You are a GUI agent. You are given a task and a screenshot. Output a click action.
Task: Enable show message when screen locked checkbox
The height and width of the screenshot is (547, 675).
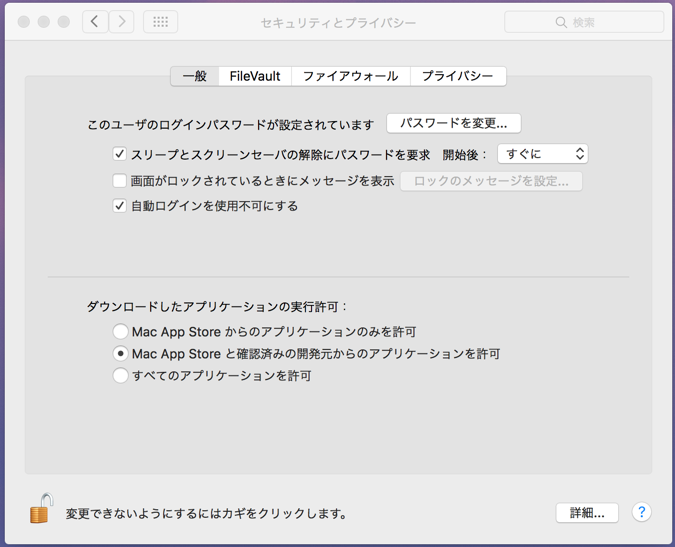click(119, 180)
